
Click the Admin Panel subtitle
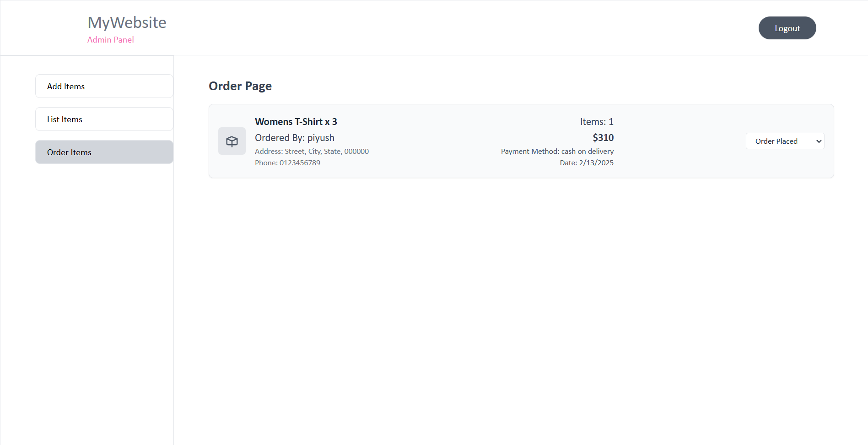click(111, 40)
